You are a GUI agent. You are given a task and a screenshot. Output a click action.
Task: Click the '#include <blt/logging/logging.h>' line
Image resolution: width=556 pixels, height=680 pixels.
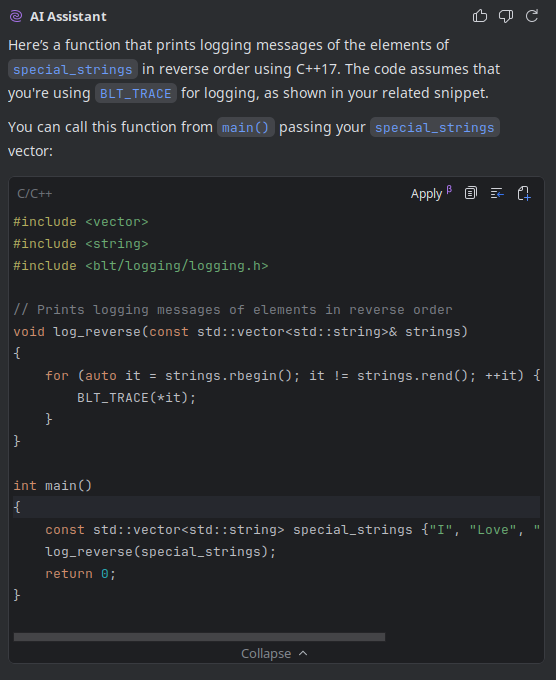click(141, 265)
